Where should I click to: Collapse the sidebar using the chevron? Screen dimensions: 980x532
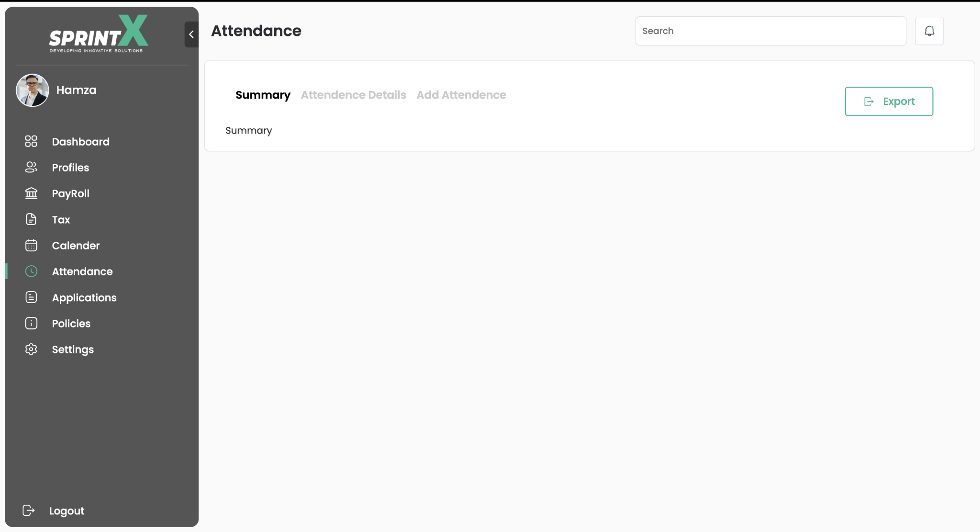tap(191, 34)
